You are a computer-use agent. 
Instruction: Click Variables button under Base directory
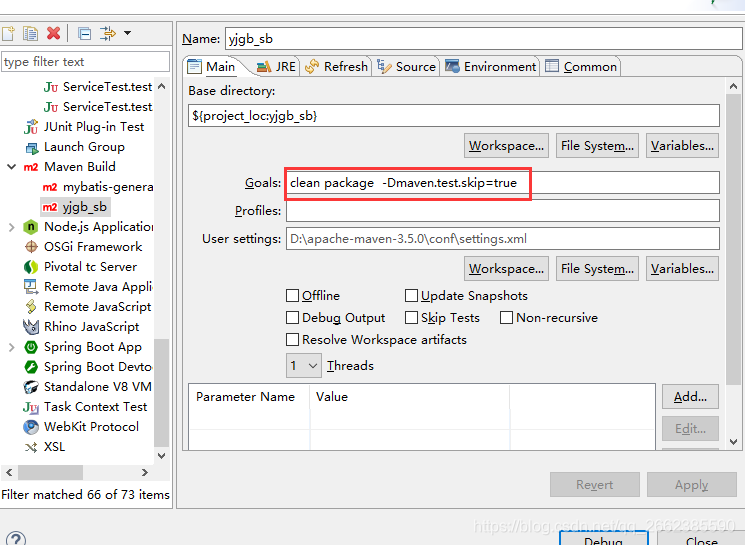pyautogui.click(x=682, y=146)
